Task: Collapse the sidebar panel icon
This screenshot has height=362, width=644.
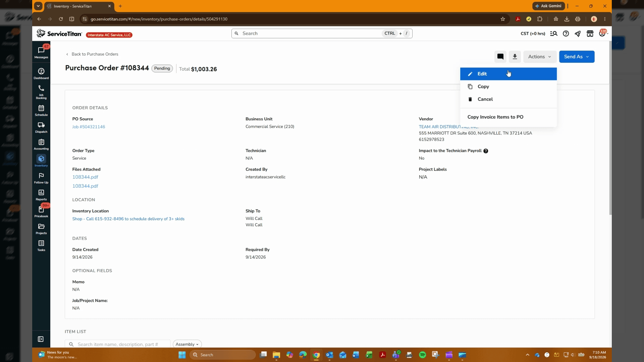Action: click(41, 339)
